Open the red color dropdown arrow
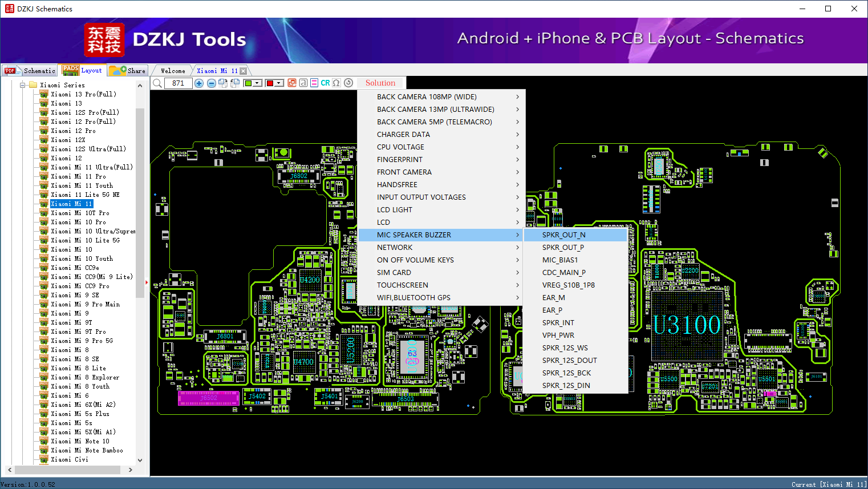 (x=279, y=83)
